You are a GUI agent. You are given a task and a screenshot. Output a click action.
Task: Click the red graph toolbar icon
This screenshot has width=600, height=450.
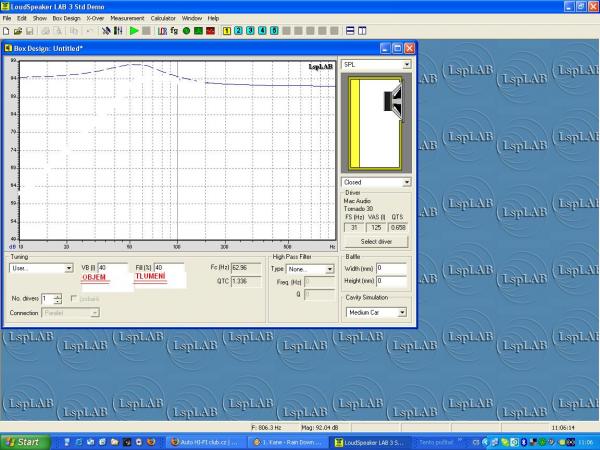coord(210,31)
